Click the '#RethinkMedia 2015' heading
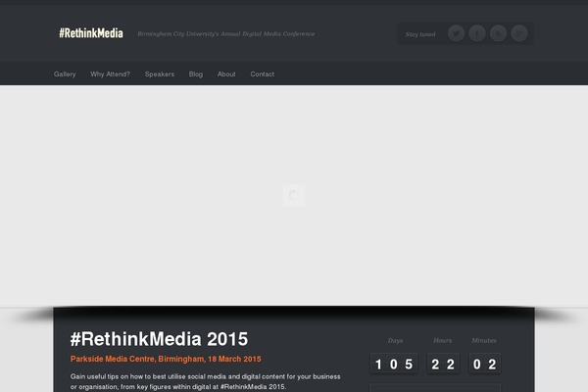This screenshot has height=392, width=588. tap(159, 339)
